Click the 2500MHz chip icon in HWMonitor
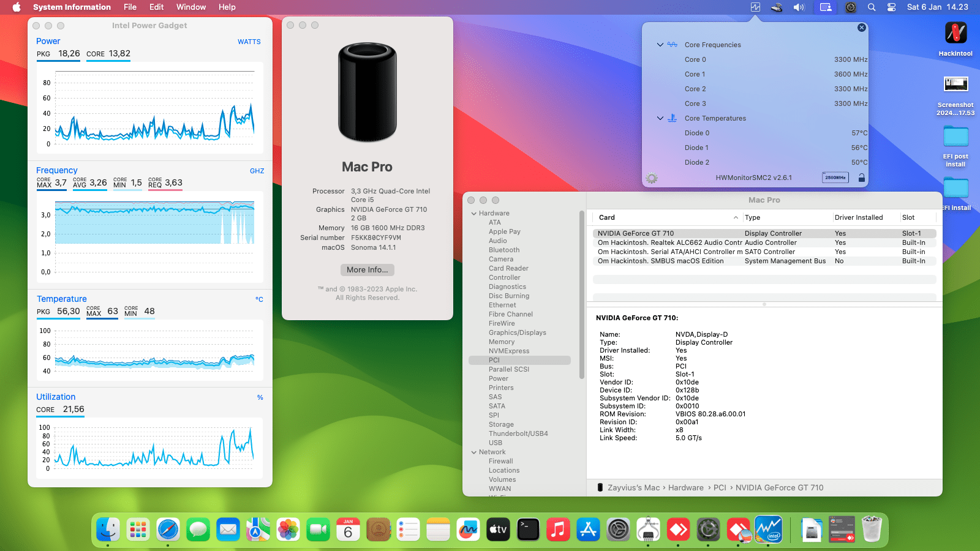The height and width of the screenshot is (551, 980). tap(835, 178)
